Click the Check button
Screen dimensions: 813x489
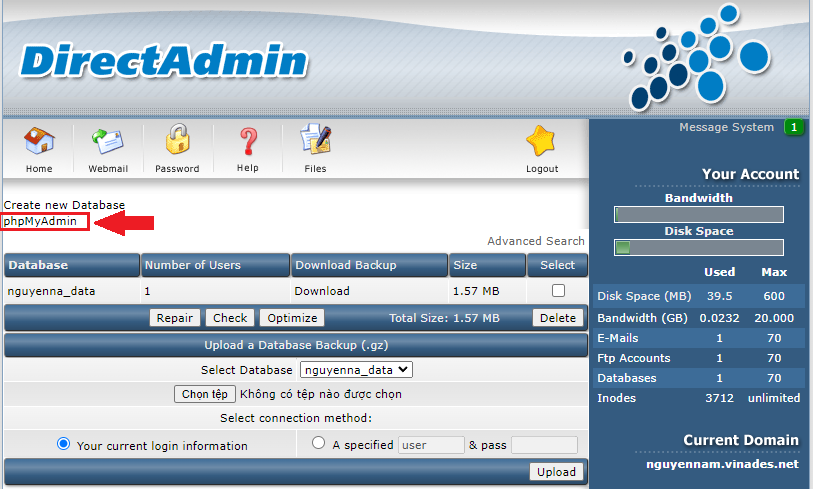point(230,318)
